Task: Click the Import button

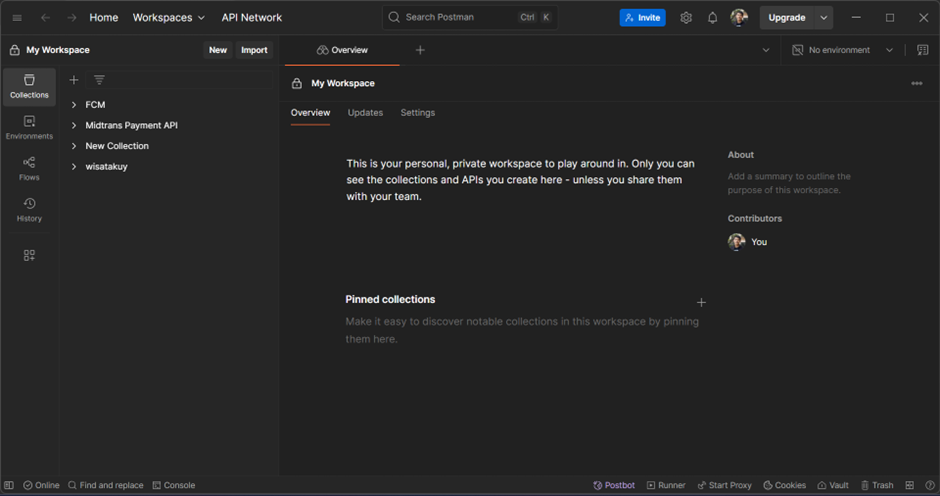Action: [254, 50]
